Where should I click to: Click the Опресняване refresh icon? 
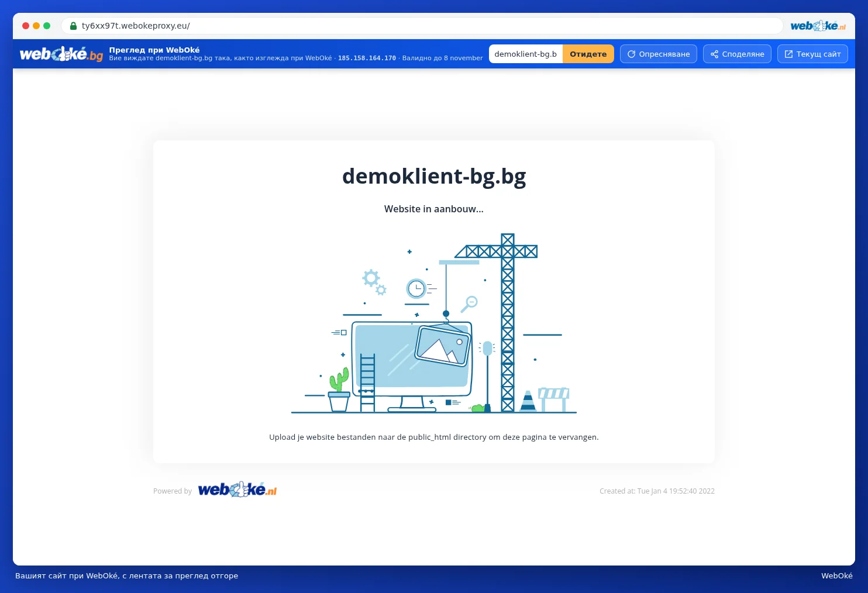click(632, 54)
